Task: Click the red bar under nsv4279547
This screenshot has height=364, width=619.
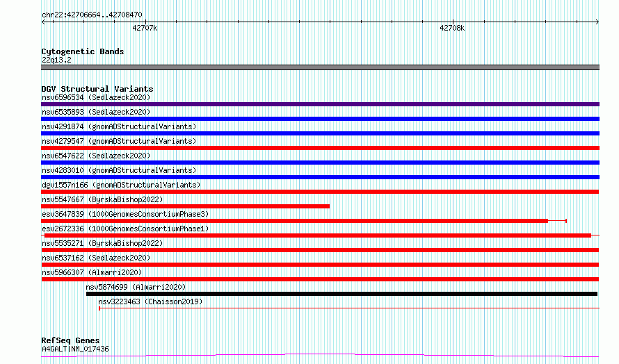Action: (x=320, y=148)
